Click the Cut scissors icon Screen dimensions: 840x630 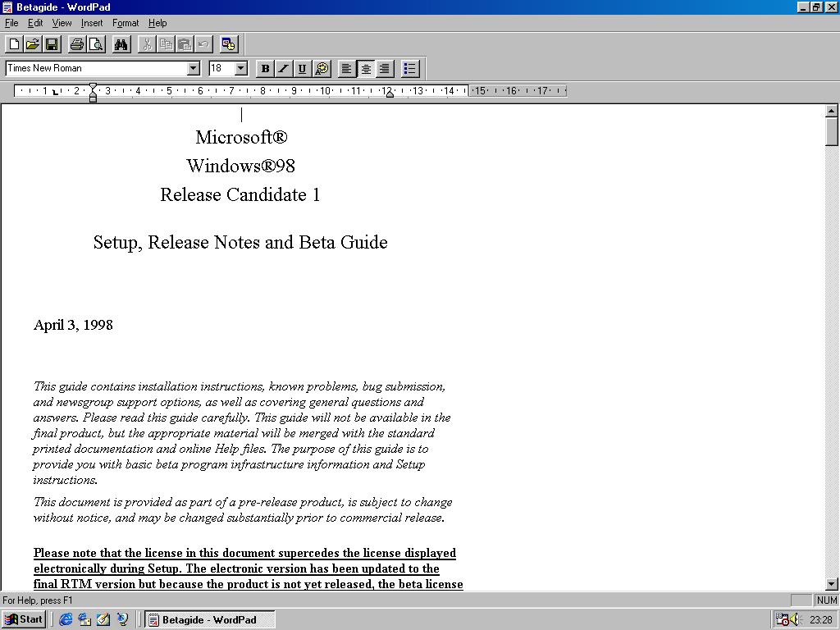pos(147,44)
